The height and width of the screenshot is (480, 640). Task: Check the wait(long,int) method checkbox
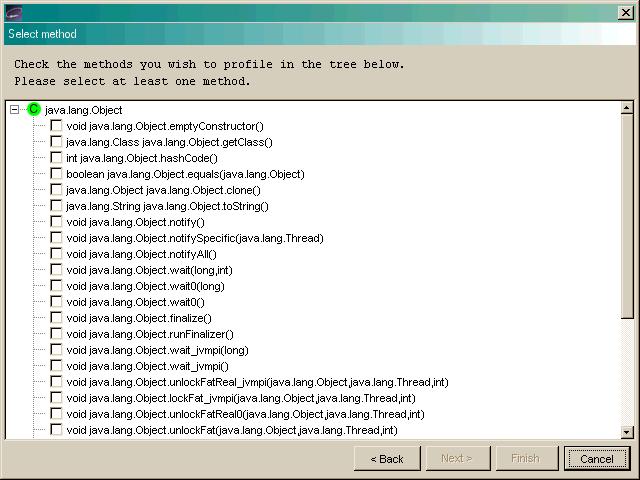coord(56,270)
